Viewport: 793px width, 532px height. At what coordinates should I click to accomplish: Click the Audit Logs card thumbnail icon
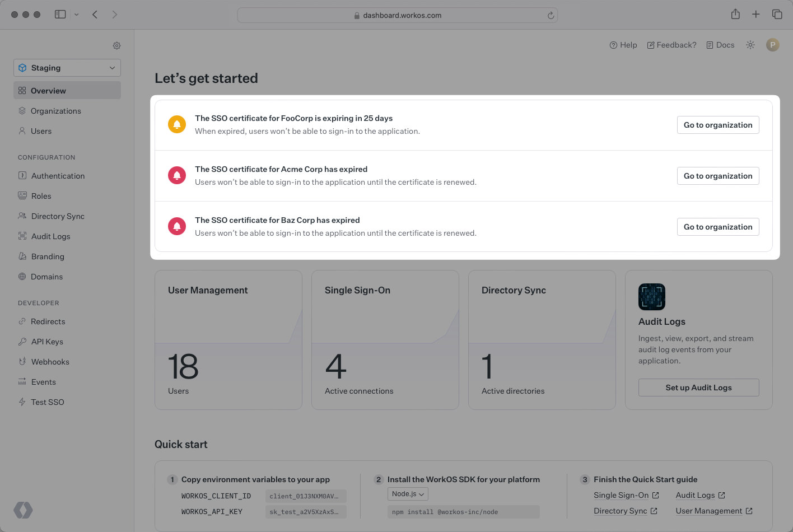click(651, 297)
